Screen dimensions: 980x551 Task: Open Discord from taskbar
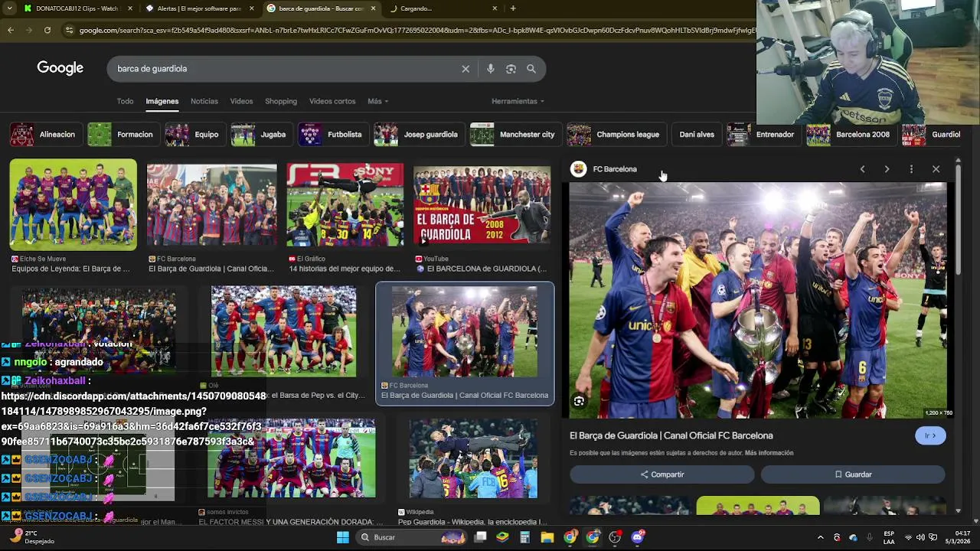pyautogui.click(x=637, y=537)
